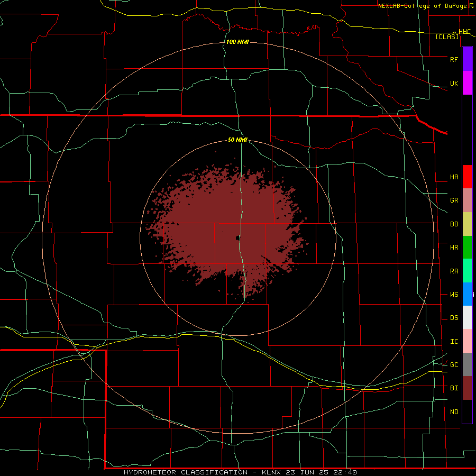Click the WS legend label
This screenshot has height=476, width=476.
pos(454,295)
